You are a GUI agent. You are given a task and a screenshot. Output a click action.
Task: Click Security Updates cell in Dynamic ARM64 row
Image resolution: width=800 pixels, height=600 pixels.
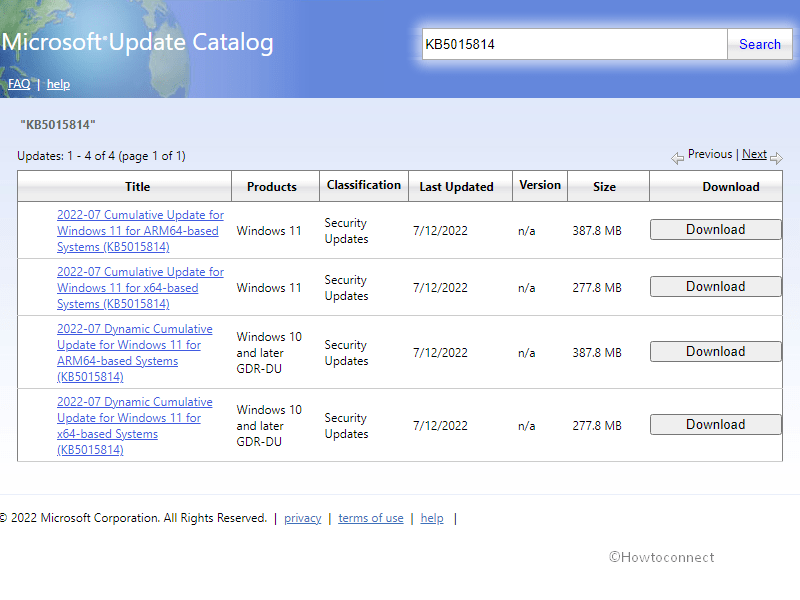(x=346, y=353)
